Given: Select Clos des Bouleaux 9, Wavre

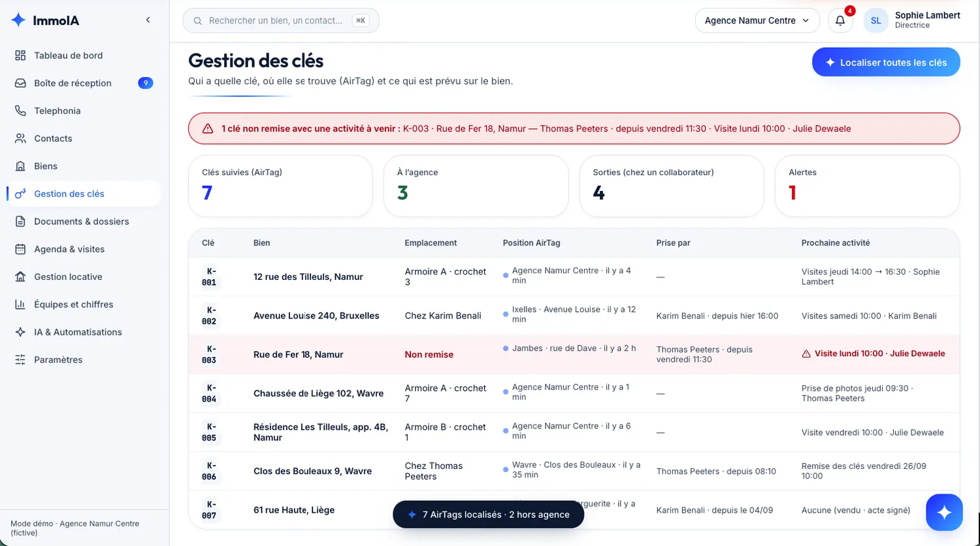Looking at the screenshot, I should [x=313, y=471].
